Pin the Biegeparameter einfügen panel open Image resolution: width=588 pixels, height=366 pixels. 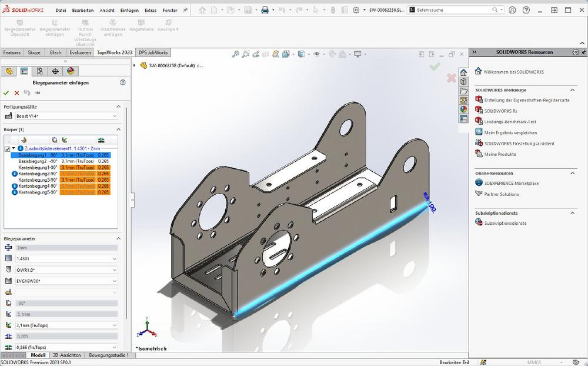(37, 93)
